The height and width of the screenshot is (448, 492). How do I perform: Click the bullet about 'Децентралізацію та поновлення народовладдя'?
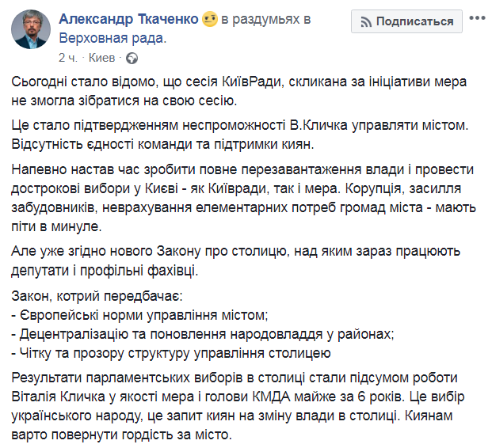point(206,333)
